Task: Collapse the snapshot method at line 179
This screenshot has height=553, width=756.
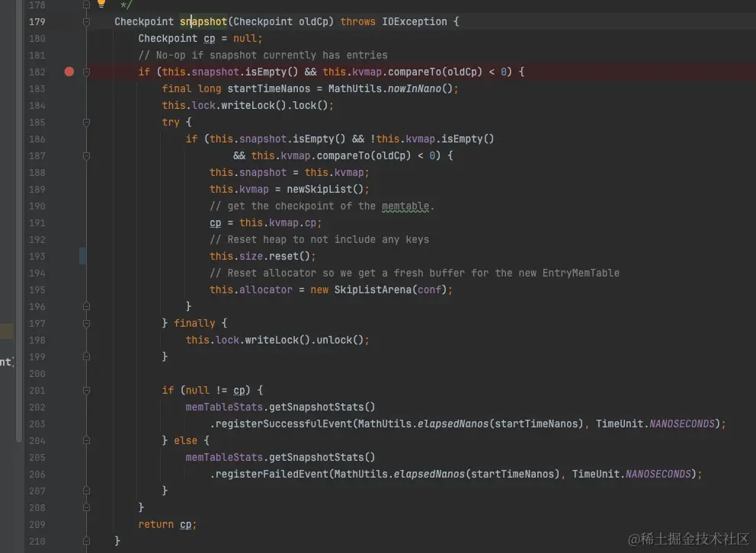Action: tap(86, 21)
